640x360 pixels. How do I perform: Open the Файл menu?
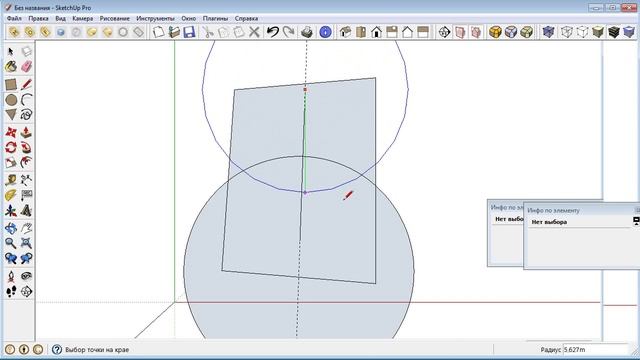[x=14, y=18]
